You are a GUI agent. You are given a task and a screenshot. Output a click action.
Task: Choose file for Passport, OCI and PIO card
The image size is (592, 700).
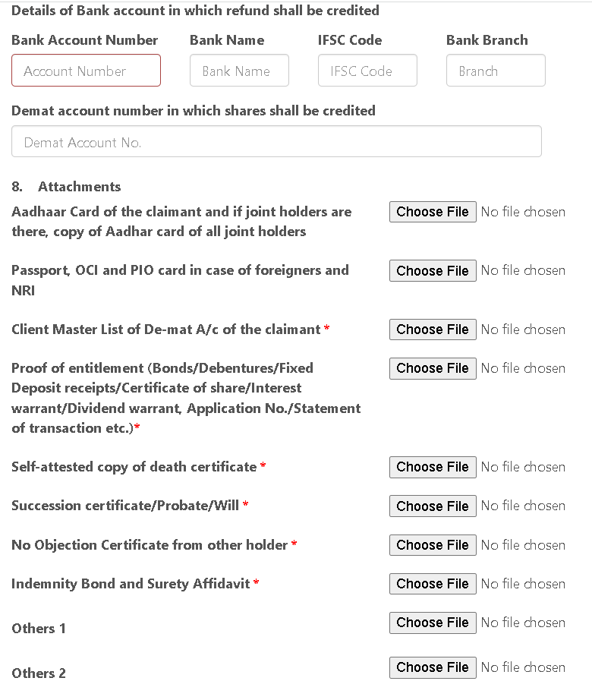(433, 271)
